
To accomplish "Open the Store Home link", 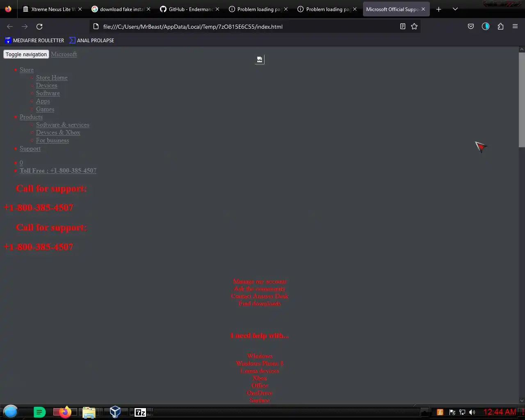I will [x=52, y=78].
